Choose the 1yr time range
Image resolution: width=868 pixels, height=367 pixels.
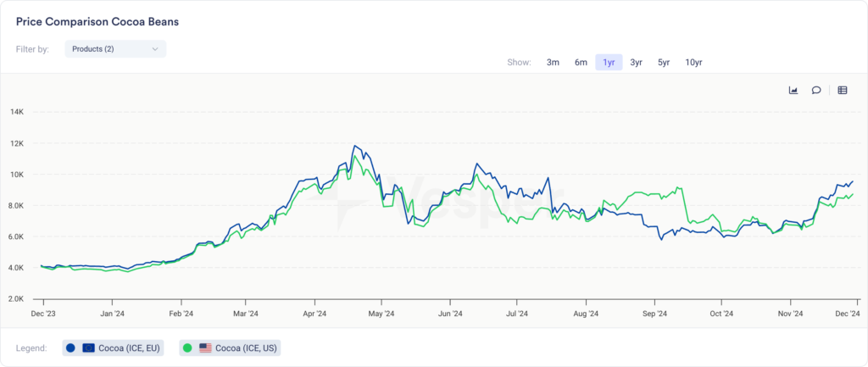click(x=609, y=62)
